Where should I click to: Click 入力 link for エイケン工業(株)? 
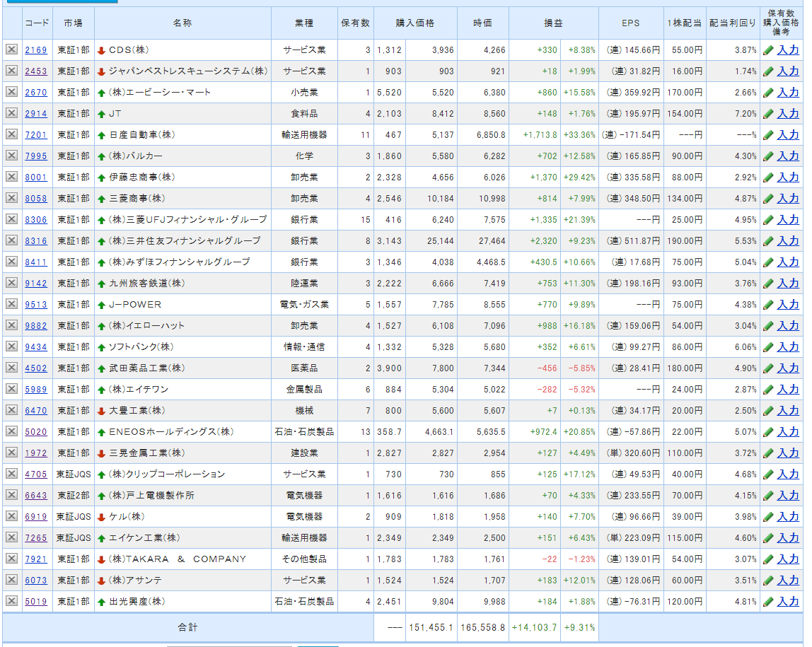788,538
